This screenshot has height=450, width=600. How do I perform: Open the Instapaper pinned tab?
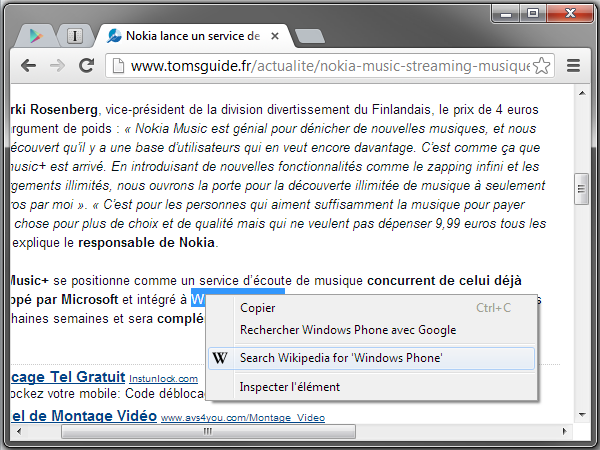click(75, 36)
